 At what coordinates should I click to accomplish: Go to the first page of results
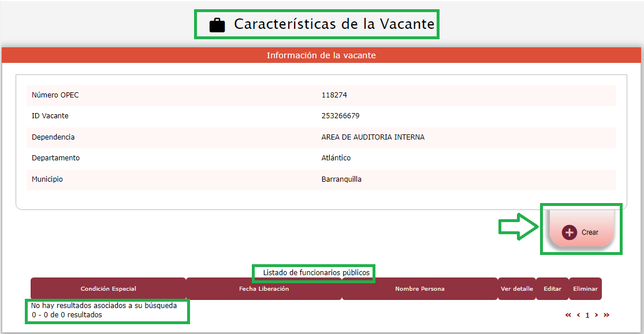click(568, 315)
